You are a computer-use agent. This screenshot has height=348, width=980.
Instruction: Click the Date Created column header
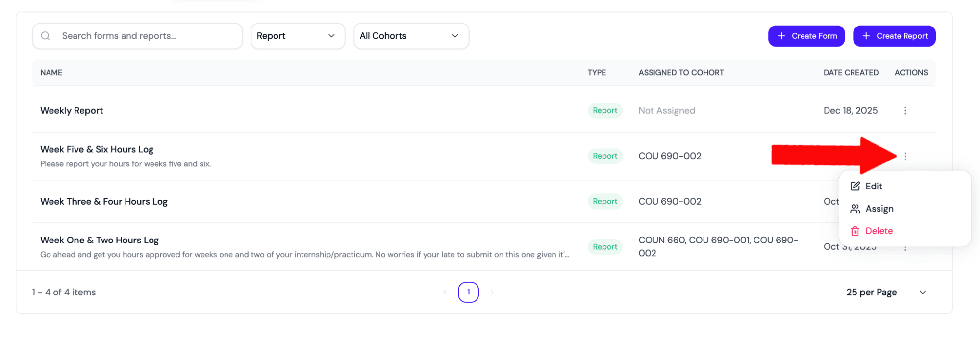pyautogui.click(x=851, y=73)
